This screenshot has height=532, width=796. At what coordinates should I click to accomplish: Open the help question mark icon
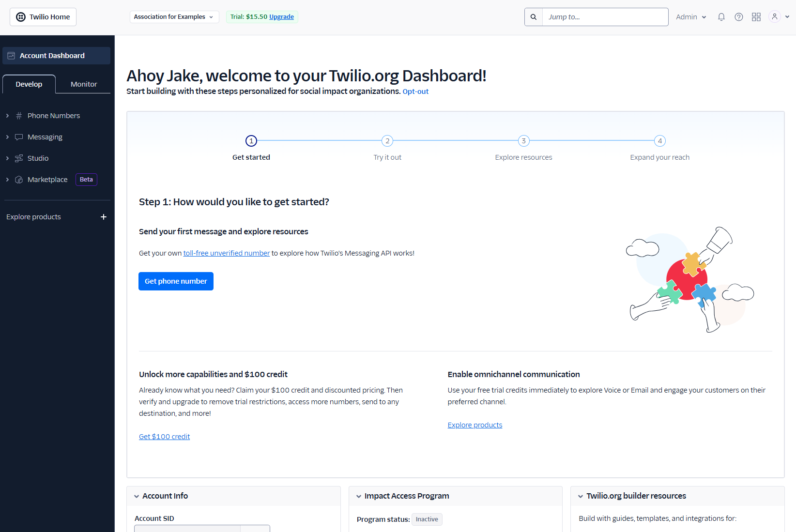click(738, 16)
